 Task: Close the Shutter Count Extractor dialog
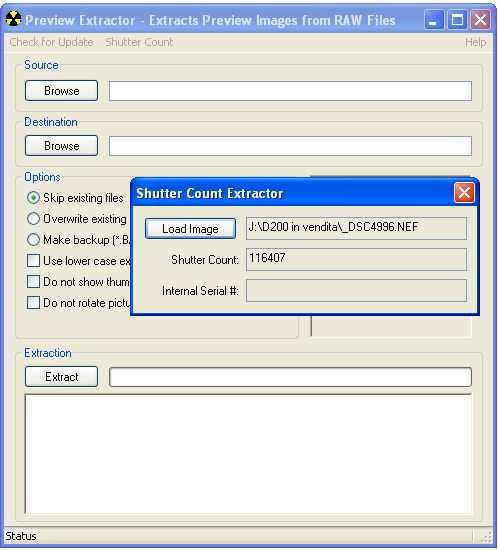[x=464, y=193]
